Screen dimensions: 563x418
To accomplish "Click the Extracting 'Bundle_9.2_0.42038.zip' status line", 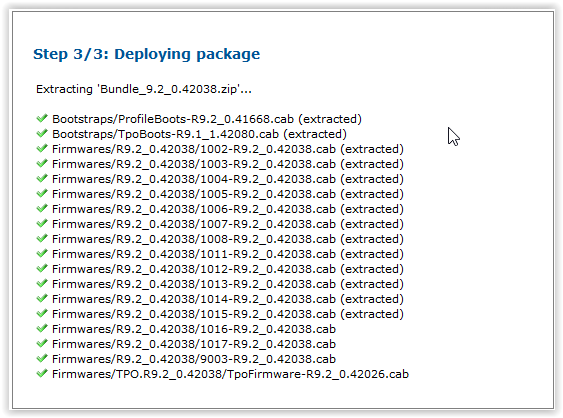I will [144, 89].
